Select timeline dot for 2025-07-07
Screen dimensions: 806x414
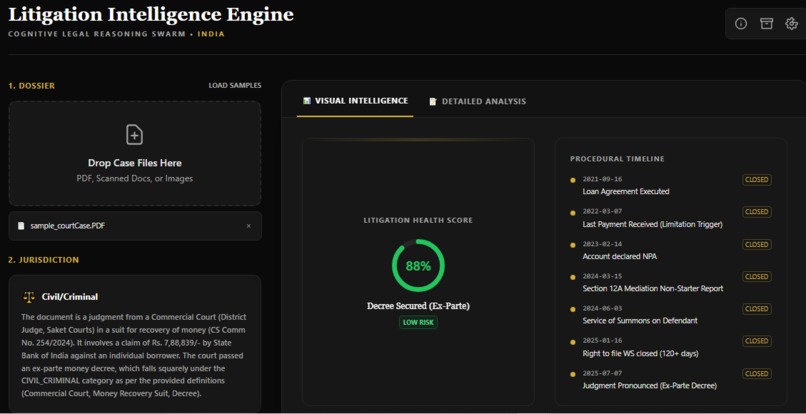point(573,374)
